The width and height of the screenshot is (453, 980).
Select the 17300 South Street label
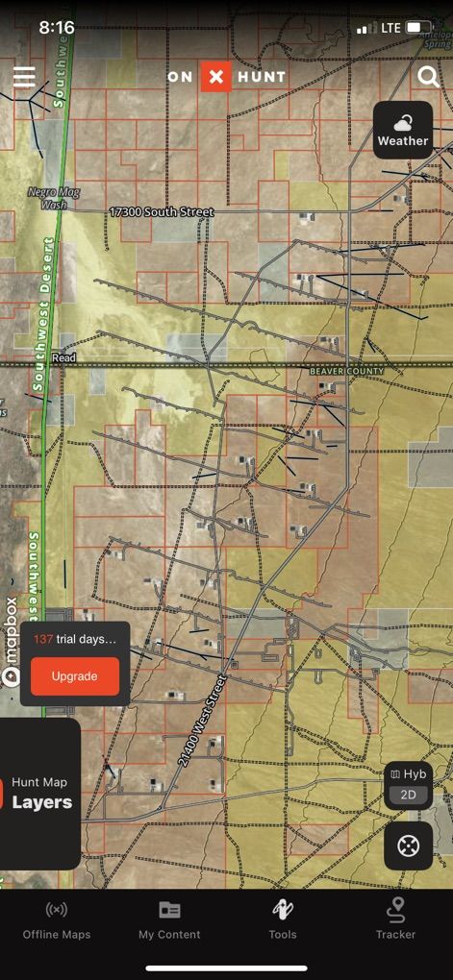(x=162, y=212)
